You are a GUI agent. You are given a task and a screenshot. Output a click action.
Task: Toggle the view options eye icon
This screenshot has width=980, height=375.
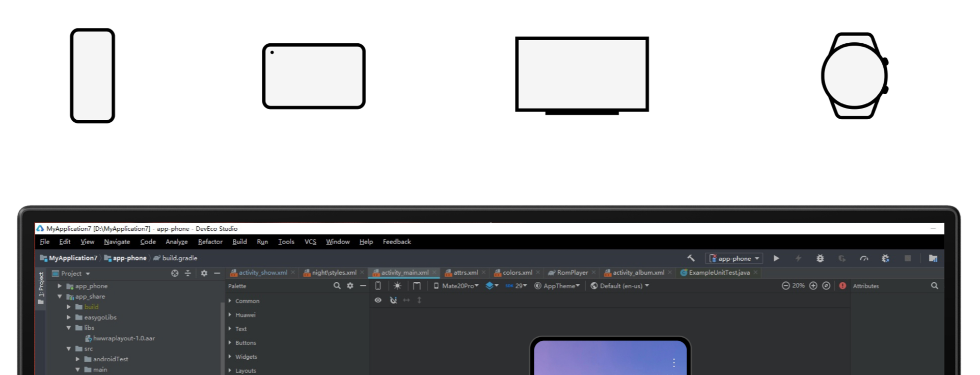pyautogui.click(x=378, y=300)
